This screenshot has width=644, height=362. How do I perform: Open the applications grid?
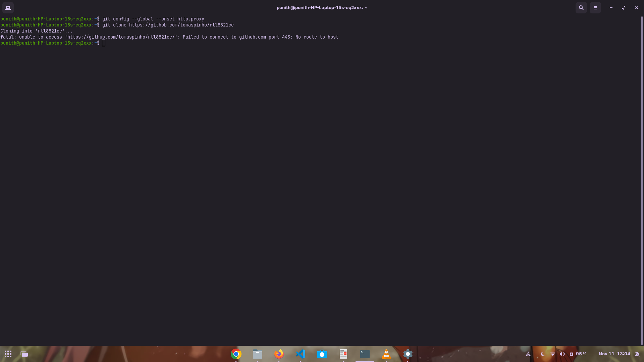coord(8,354)
